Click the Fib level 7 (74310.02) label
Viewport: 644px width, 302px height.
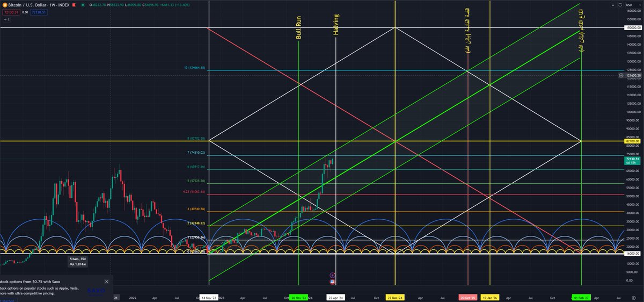(196, 153)
